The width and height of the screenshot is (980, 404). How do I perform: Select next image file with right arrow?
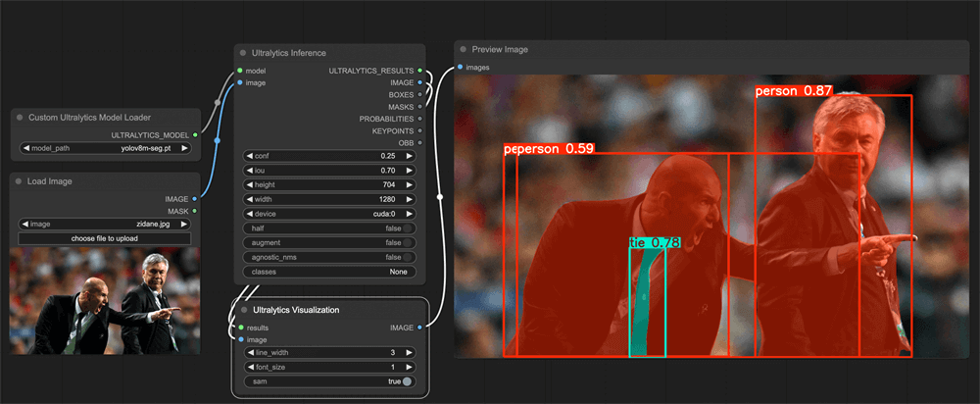click(184, 224)
